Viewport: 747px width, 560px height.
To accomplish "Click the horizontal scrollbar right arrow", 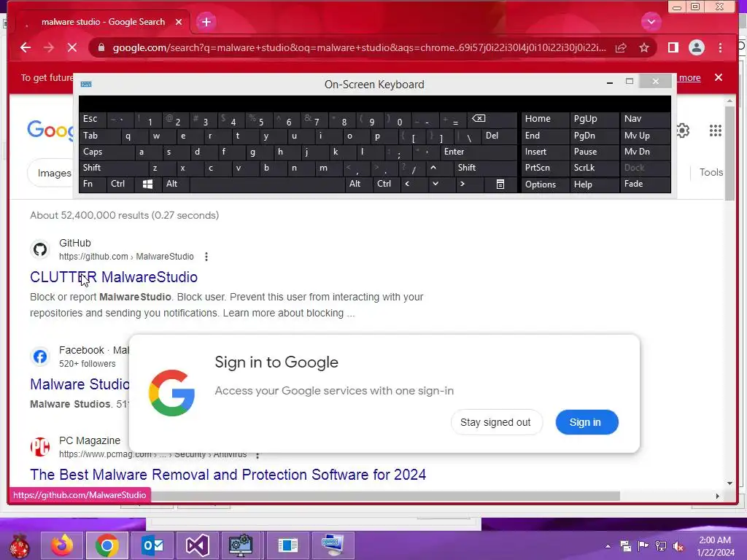I will pos(718,496).
